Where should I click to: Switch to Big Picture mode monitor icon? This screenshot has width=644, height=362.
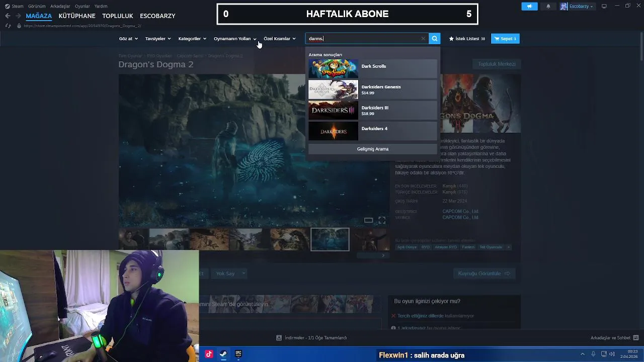pos(604,6)
